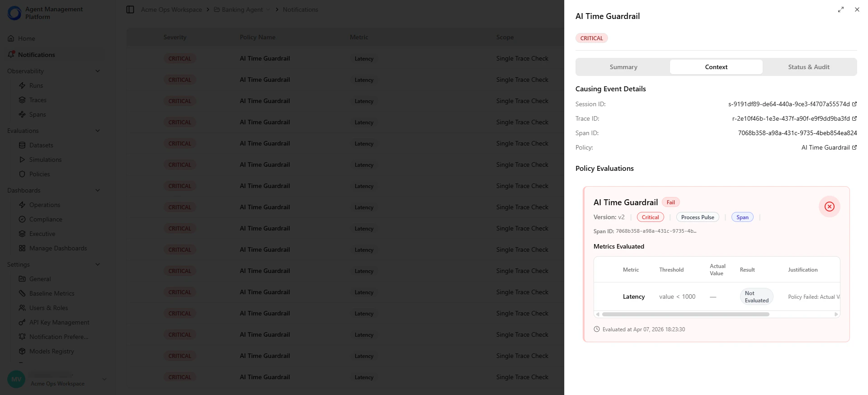Switch to the Context tab
This screenshot has width=868, height=395.
tap(716, 67)
